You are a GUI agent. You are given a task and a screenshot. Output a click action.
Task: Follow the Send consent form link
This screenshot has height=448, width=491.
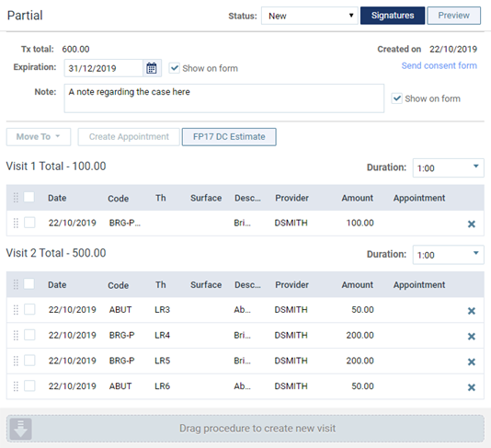click(x=439, y=65)
